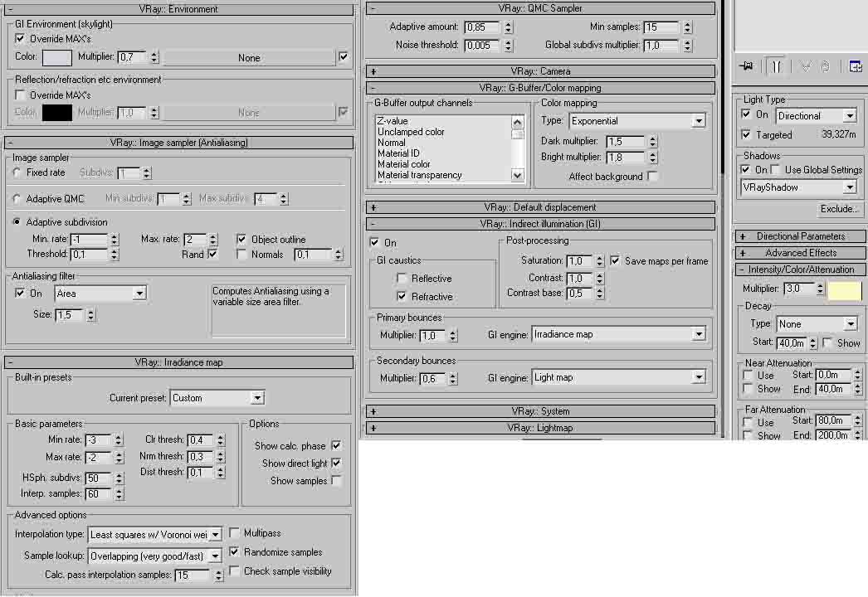Enable Use Global Settings for shadows
868x597 pixels.
(776, 169)
